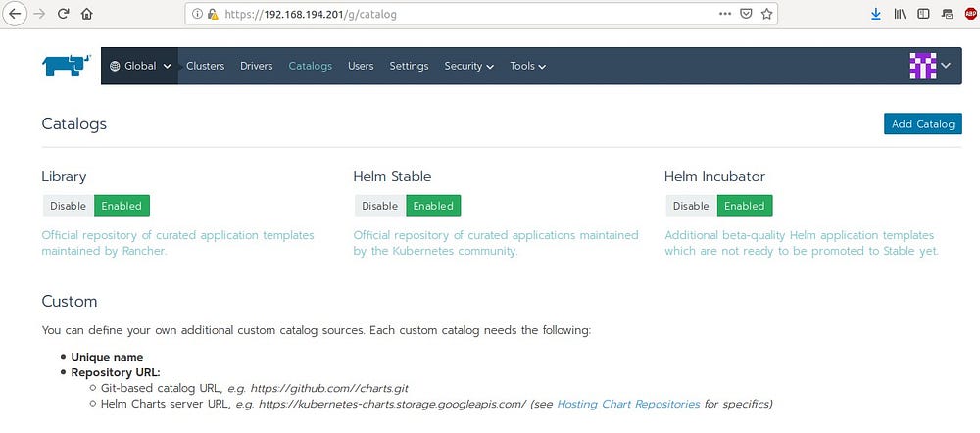Open the Security dropdown menu

[x=468, y=66]
